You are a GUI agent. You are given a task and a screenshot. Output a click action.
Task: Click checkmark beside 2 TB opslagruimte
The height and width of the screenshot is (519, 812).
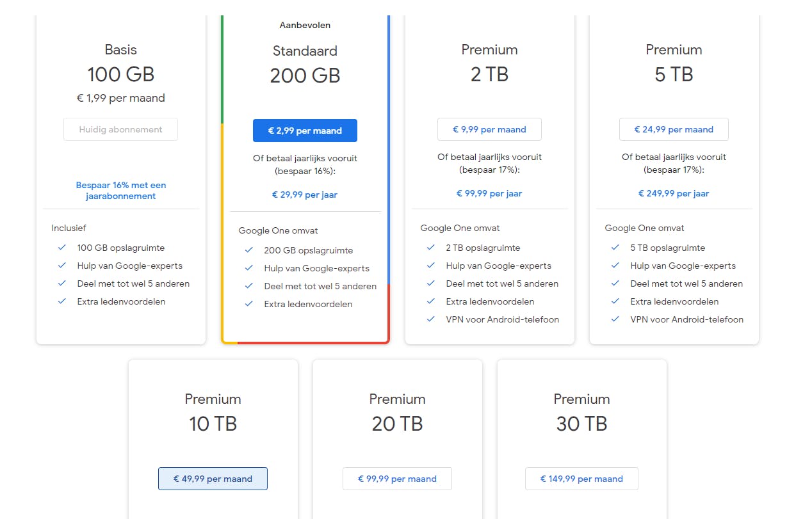(x=431, y=248)
